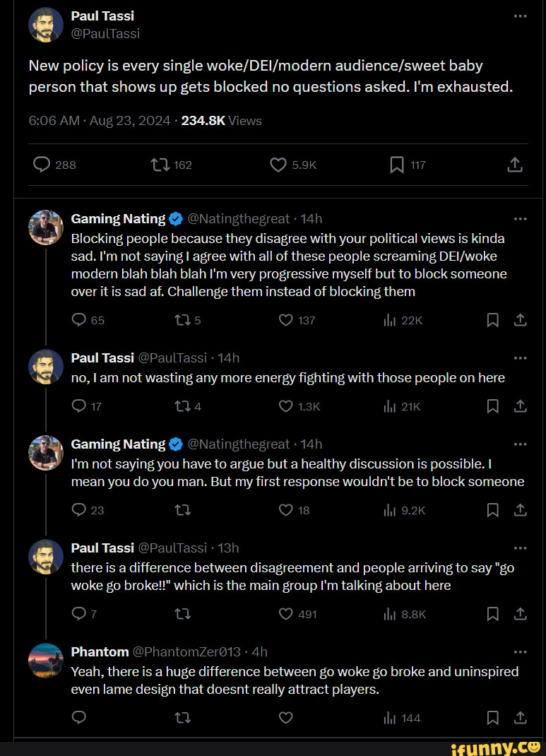546x756 pixels.
Task: Open @PhantomZer013 profile link
Action: [186, 651]
